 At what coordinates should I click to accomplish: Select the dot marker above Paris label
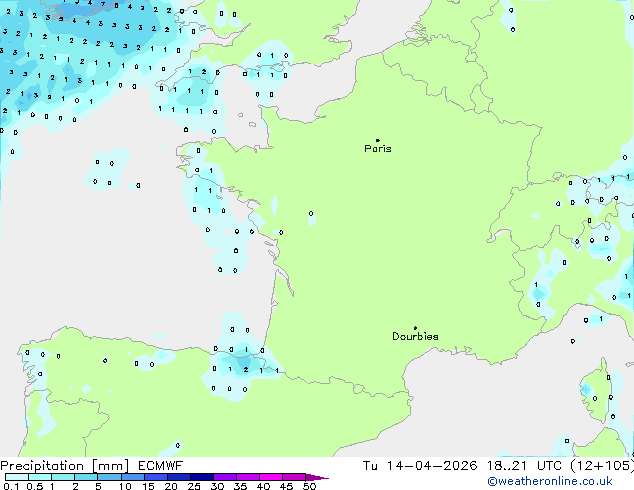(x=378, y=140)
